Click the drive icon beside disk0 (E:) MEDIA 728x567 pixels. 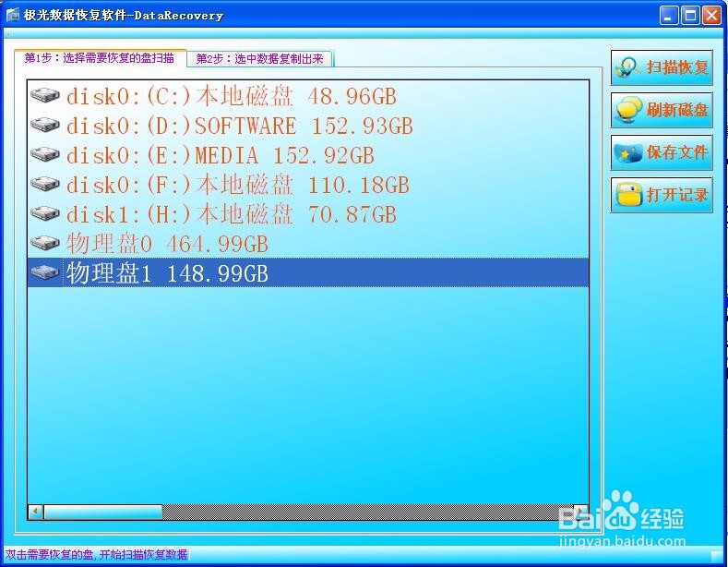pos(45,155)
